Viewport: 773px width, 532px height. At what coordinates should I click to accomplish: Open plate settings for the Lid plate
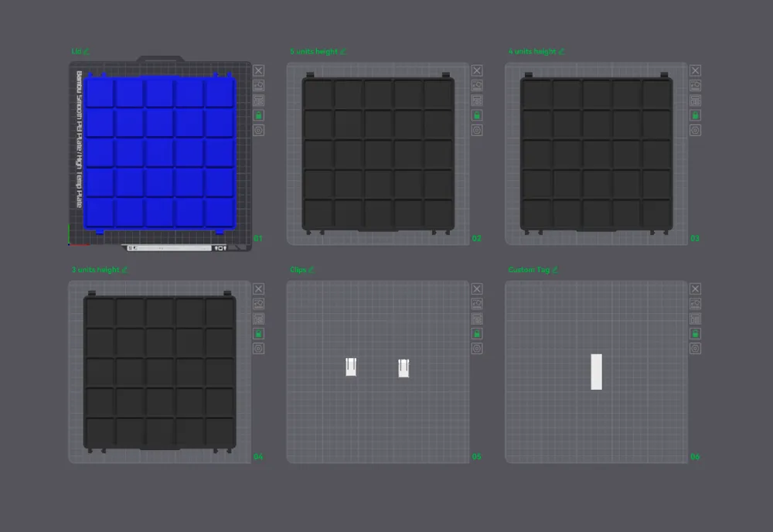(258, 130)
